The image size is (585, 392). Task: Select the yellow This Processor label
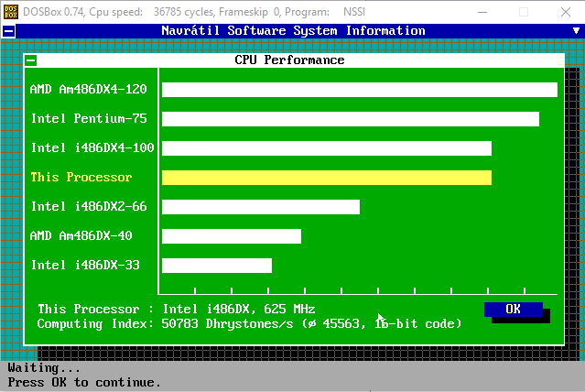pyautogui.click(x=81, y=178)
